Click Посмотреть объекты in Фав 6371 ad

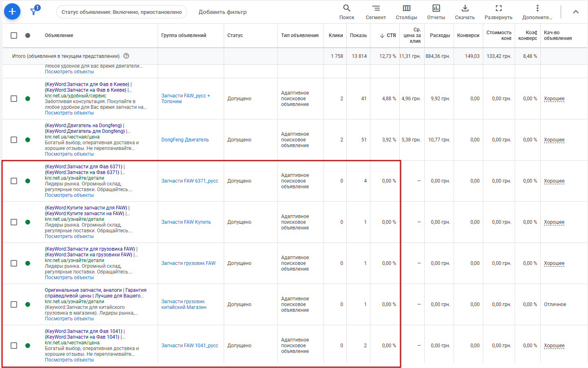(69, 195)
